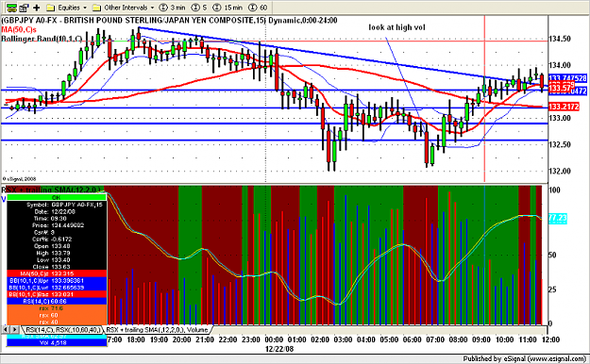Viewport: 590px width, 364px height.
Task: Click the 77.23 cyan indicator value label
Action: coord(558,218)
